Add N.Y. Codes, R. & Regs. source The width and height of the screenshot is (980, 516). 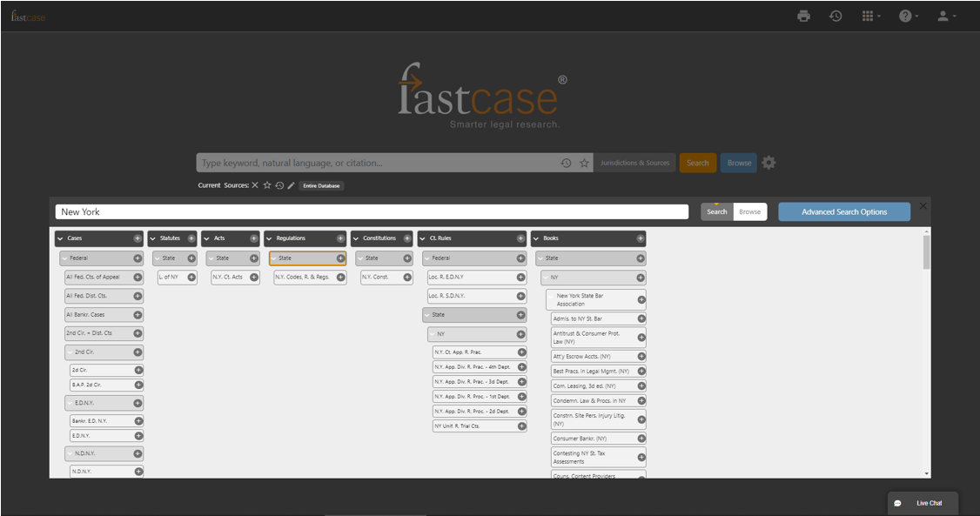pos(340,278)
